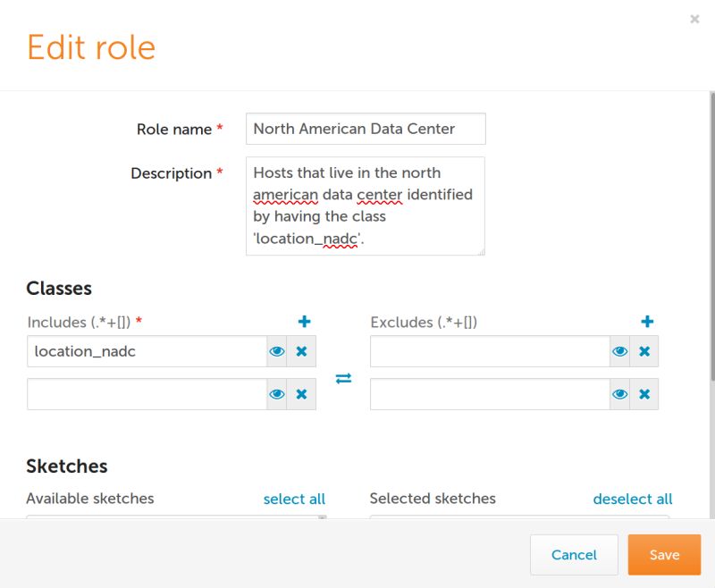
Task: Click the Role name input field
Action: coord(365,129)
